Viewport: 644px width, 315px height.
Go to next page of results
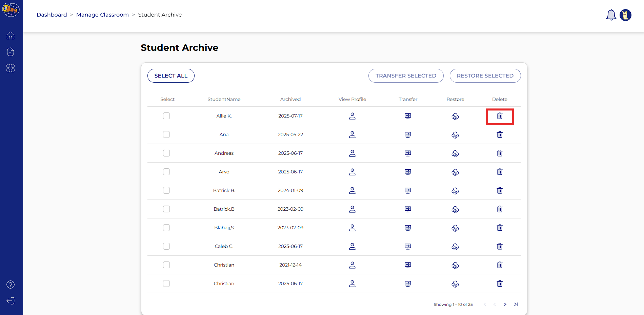[505, 304]
